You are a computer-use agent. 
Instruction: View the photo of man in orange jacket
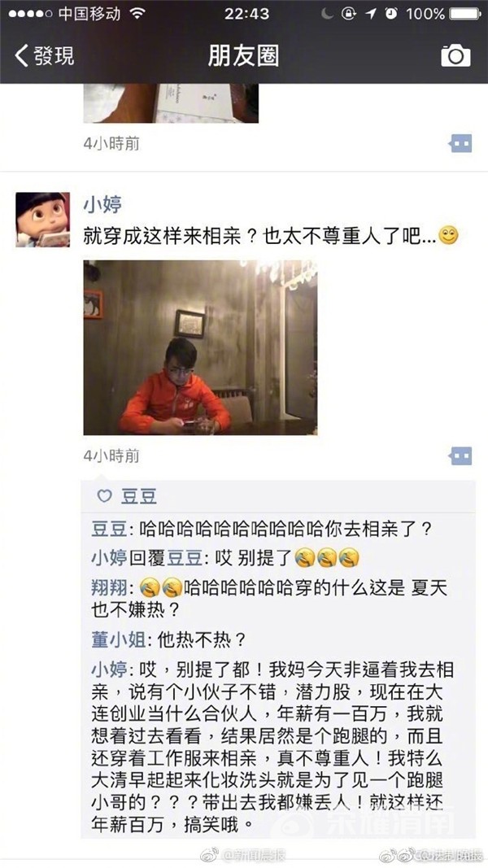click(200, 347)
